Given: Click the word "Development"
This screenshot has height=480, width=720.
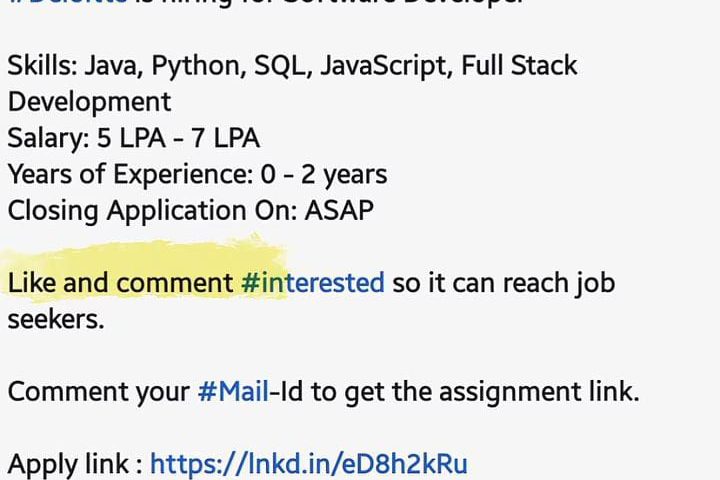Looking at the screenshot, I should [x=89, y=102].
